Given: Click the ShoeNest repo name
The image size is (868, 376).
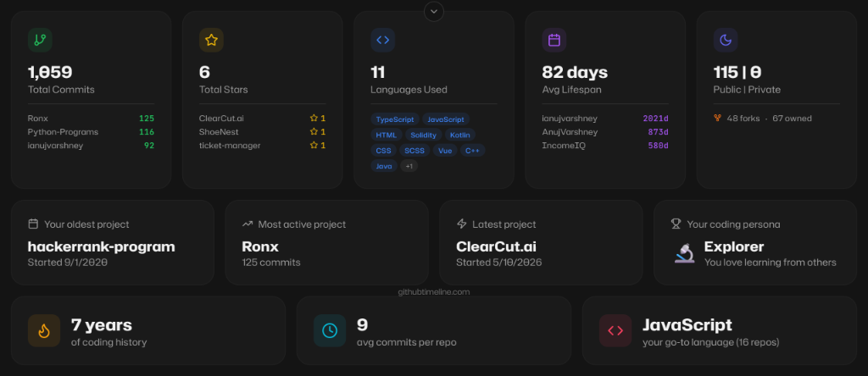Looking at the screenshot, I should coord(219,132).
